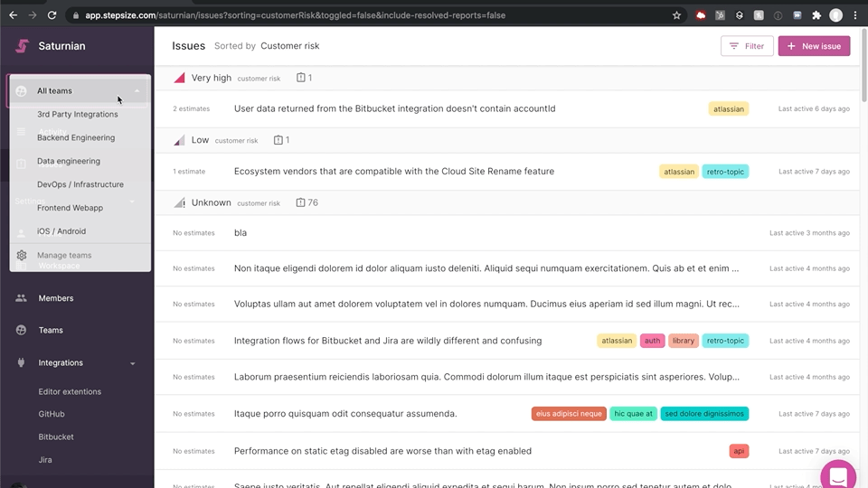Click the Saturnian logo icon

pos(22,46)
